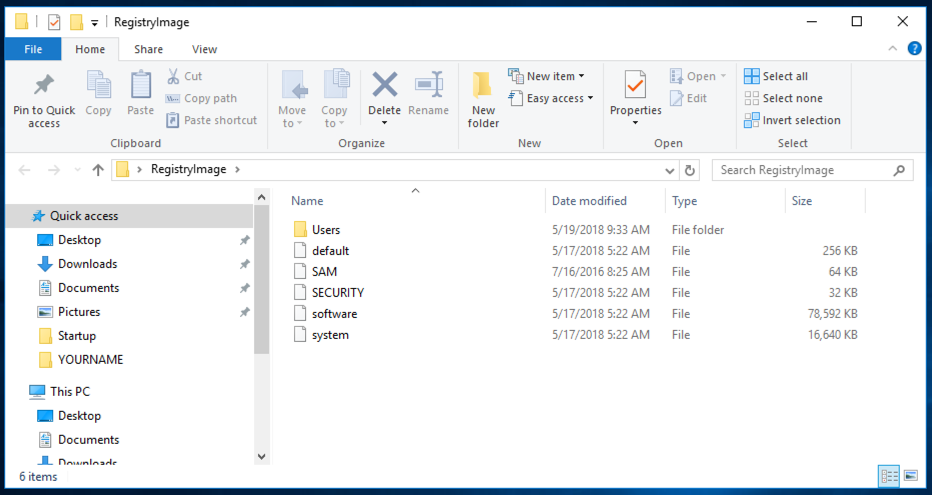Click navigation pane scroll down arrow
932x495 pixels.
coord(262,456)
